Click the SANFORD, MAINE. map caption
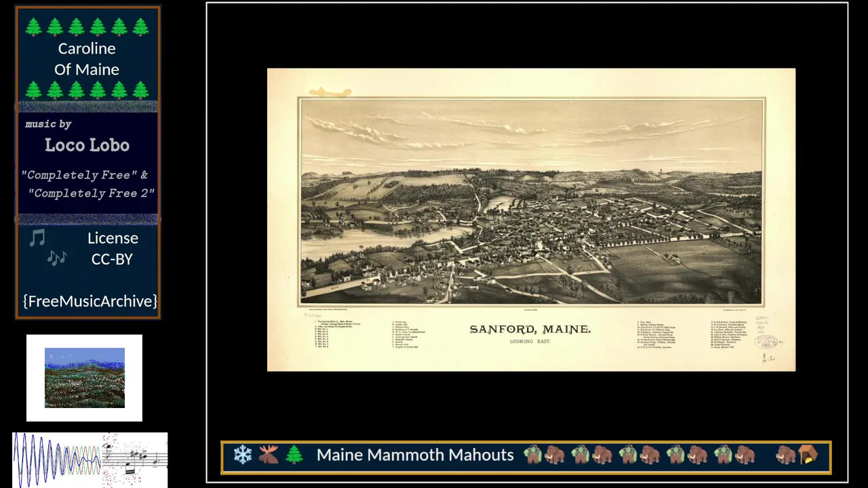The height and width of the screenshot is (488, 868). (530, 329)
